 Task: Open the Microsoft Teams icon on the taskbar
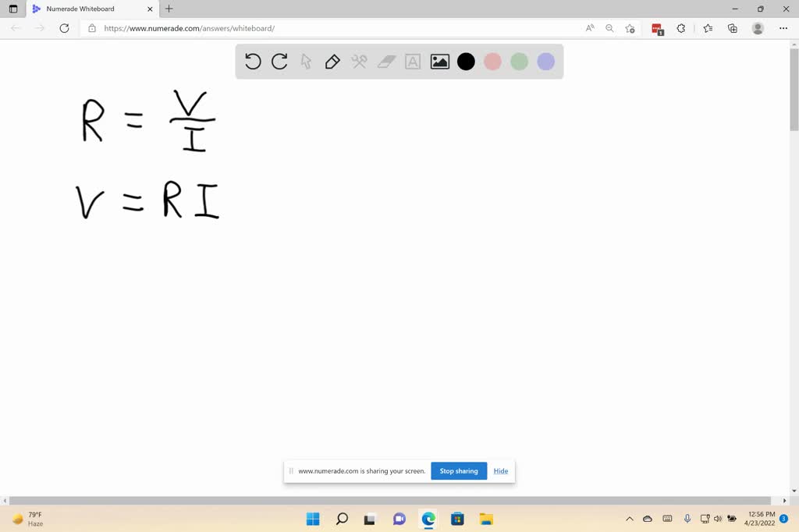pos(399,519)
